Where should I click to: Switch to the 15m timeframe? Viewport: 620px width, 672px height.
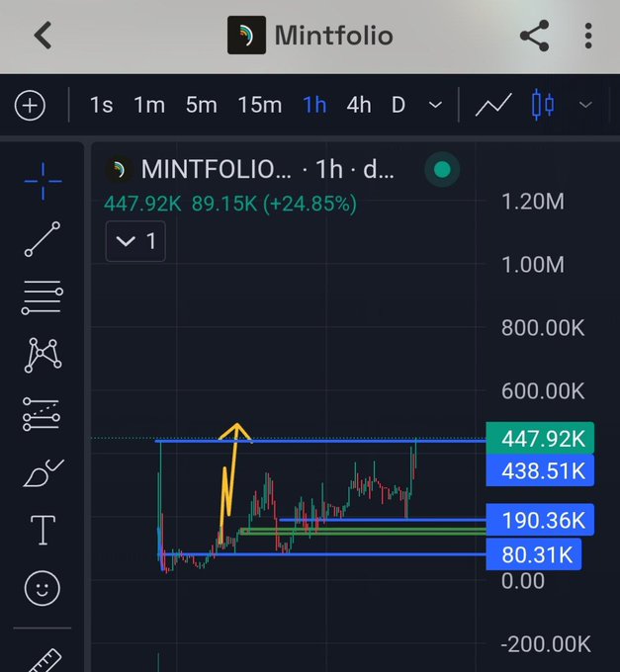(260, 105)
